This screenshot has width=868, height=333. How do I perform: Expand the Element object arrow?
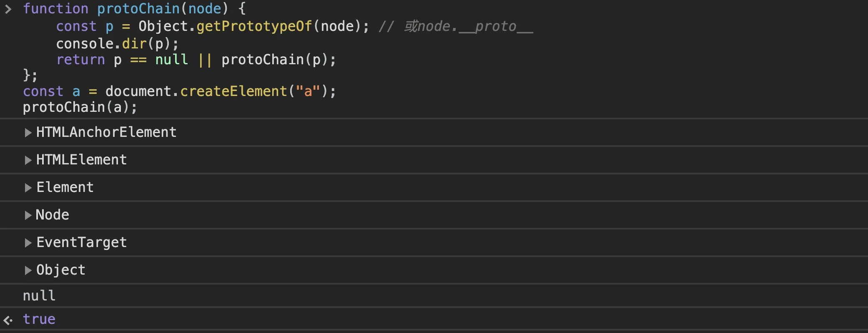click(x=28, y=188)
